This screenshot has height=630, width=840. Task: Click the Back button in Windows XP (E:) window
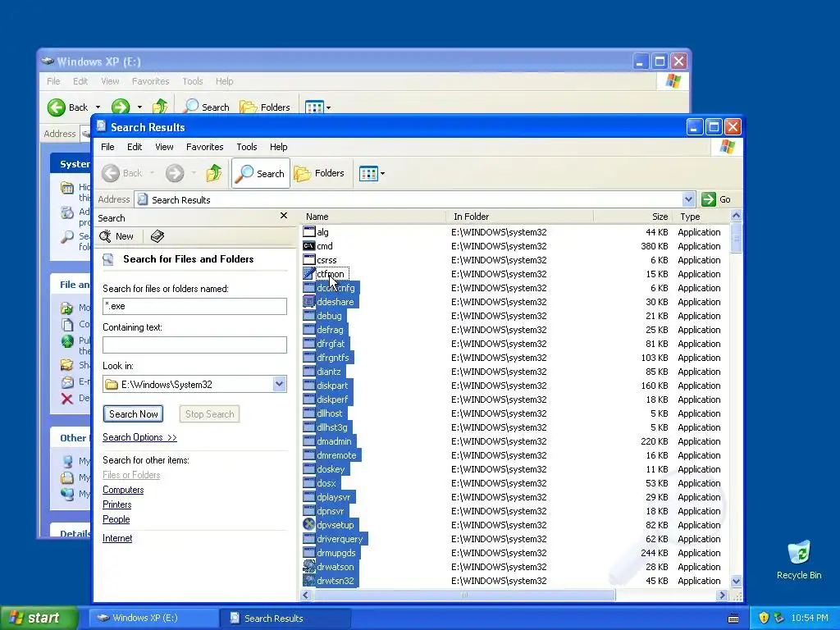(67, 107)
